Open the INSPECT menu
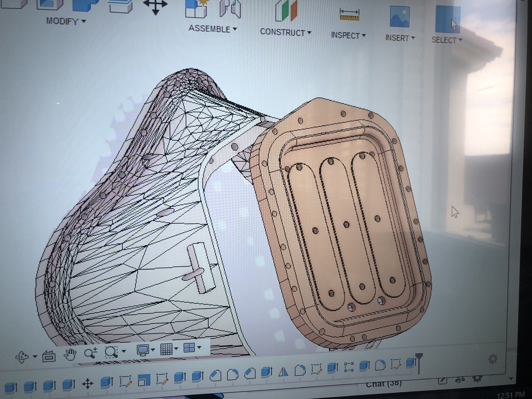The image size is (532, 399). click(x=348, y=35)
